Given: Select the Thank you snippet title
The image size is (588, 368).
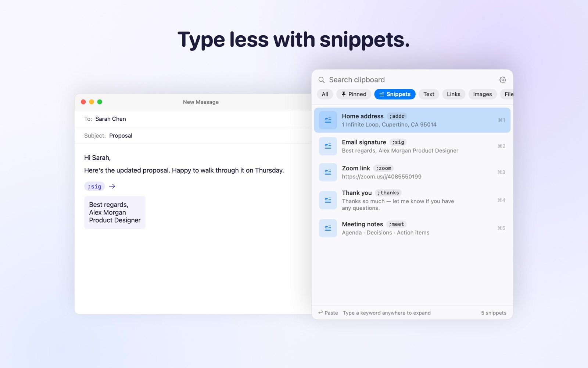Looking at the screenshot, I should coord(357,193).
